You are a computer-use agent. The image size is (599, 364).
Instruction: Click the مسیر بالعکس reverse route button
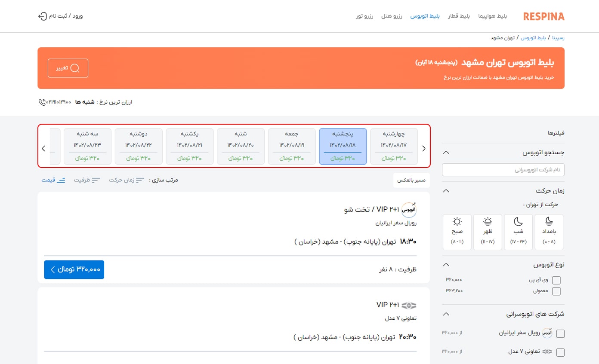pos(411,180)
